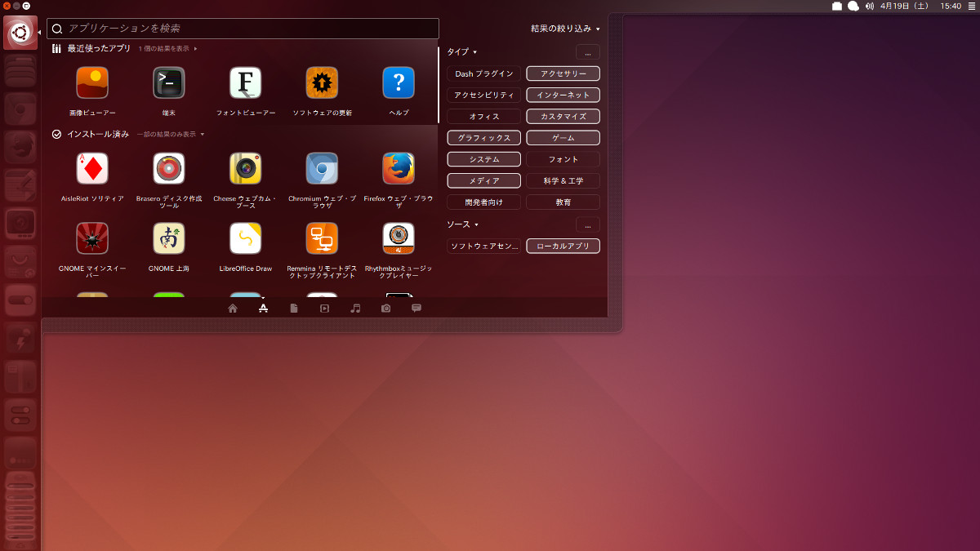
Task: Click the magnifier search icon in Dash
Action: point(57,29)
